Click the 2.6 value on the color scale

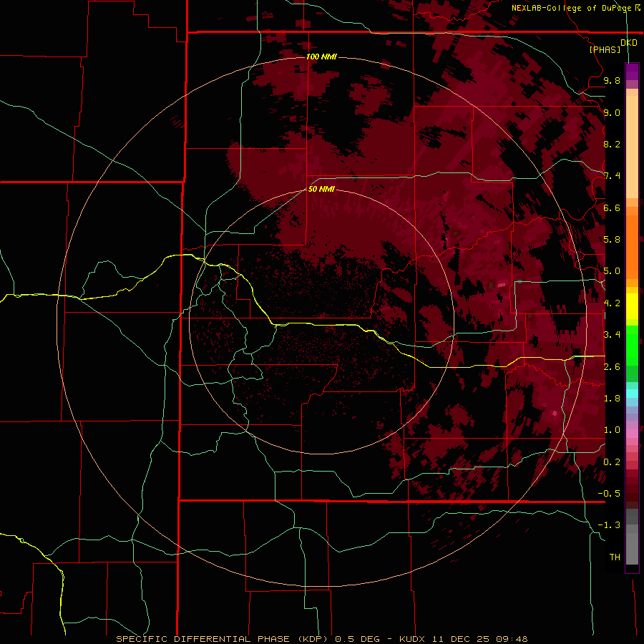pyautogui.click(x=612, y=367)
